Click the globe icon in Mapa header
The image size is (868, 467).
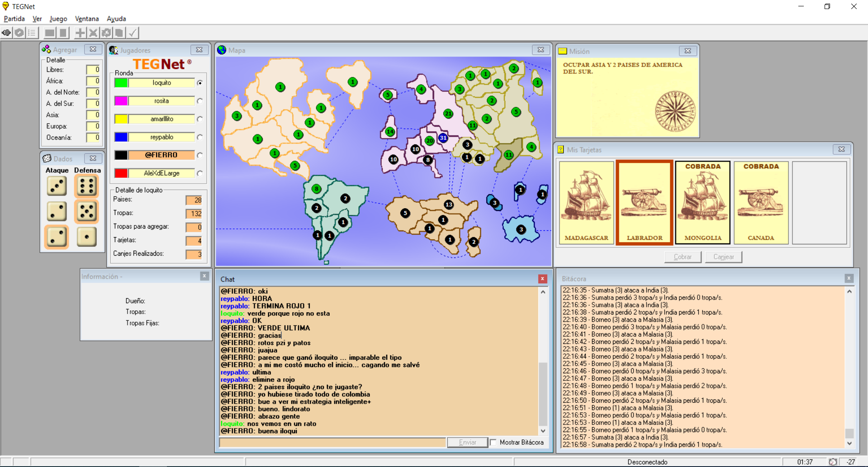coord(222,50)
